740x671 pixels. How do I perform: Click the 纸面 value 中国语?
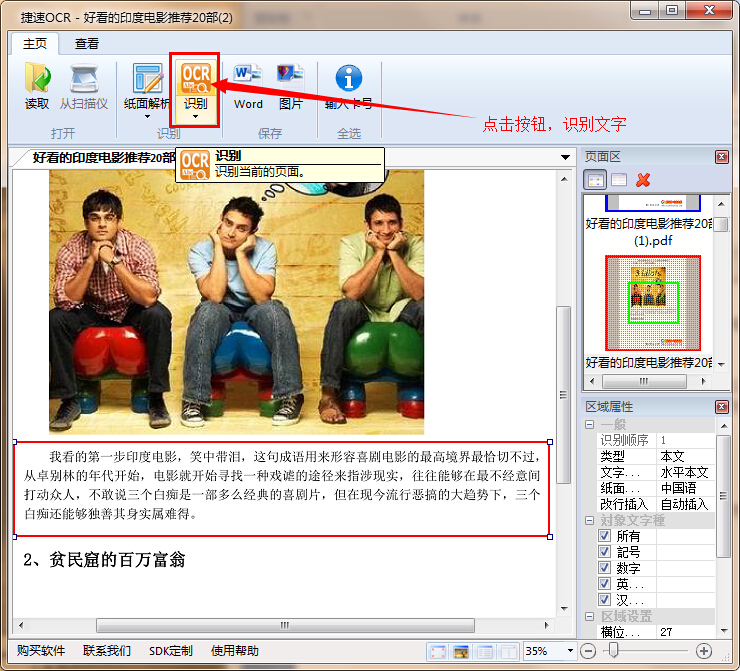click(685, 488)
